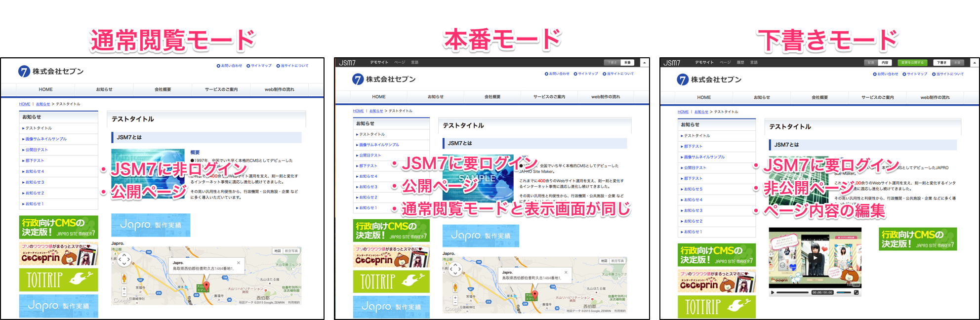
Task: Open the デモサイト menu in the 本番モード toolbar
Action: pos(379,63)
